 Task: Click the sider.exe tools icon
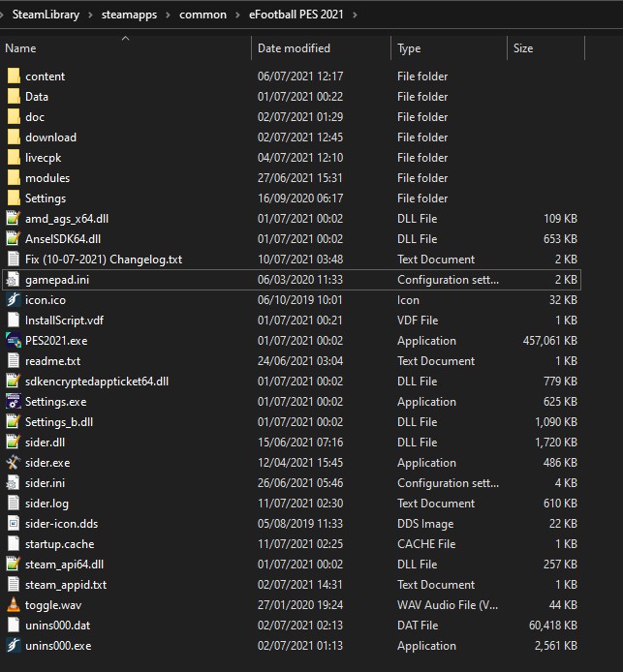coord(14,463)
